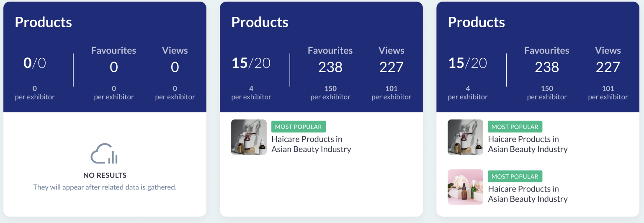Click the Favourites 238 stat in the right card
The image size is (644, 223).
coord(547,67)
